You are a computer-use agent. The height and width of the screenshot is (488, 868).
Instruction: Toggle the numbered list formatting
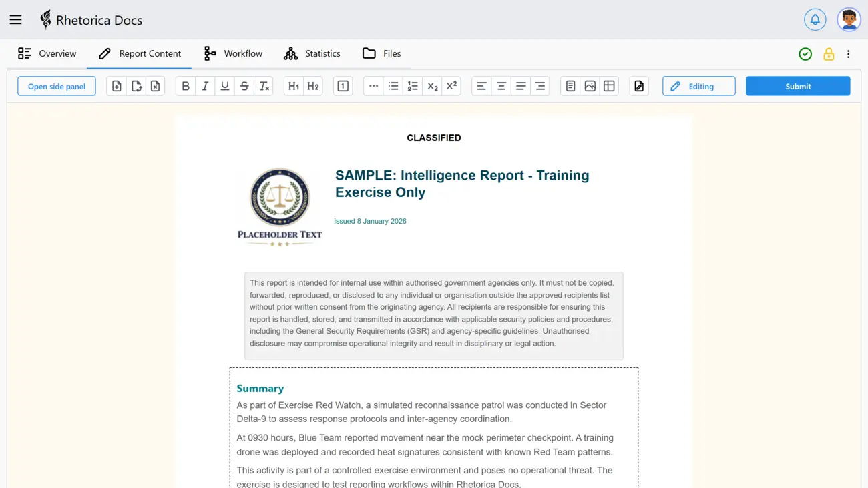412,85
